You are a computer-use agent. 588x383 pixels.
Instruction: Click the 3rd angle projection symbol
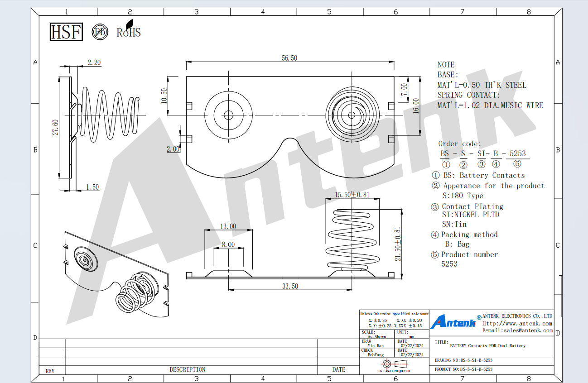[x=395, y=364]
